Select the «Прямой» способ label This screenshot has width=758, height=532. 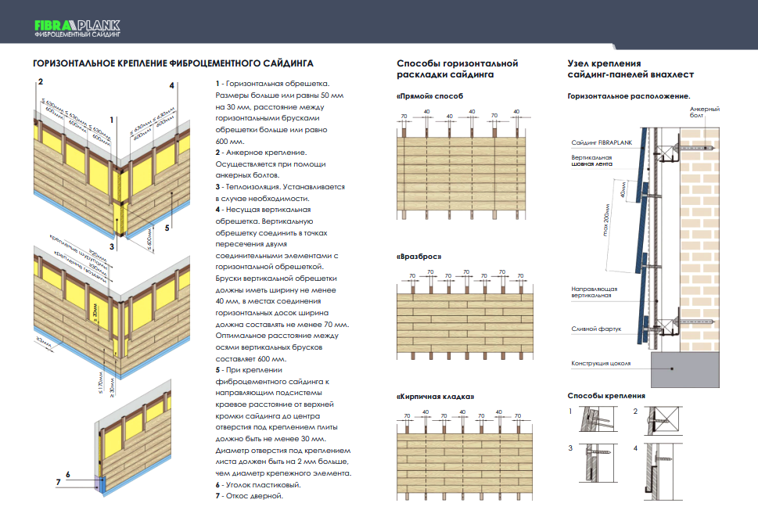[429, 95]
